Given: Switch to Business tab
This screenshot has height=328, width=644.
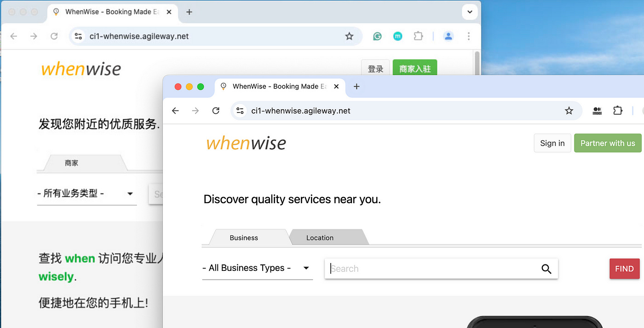Looking at the screenshot, I should pyautogui.click(x=244, y=238).
